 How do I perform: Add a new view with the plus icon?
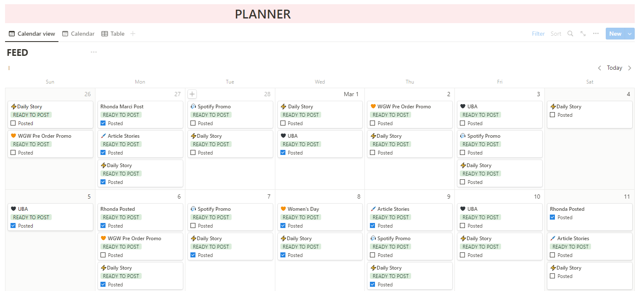click(133, 34)
